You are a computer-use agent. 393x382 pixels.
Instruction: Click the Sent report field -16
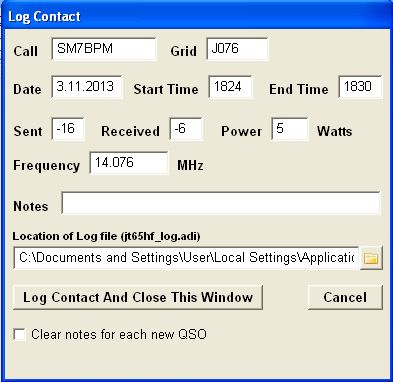pyautogui.click(x=68, y=129)
